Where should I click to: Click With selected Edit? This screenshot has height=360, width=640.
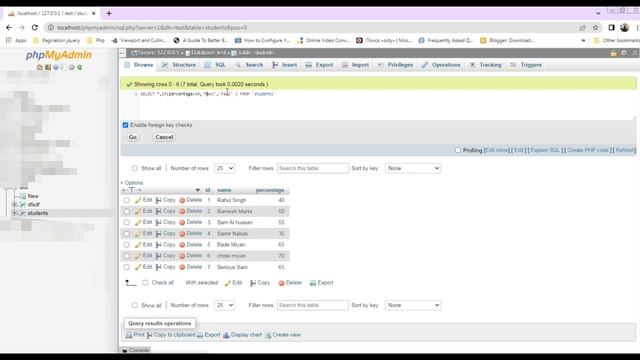click(233, 282)
